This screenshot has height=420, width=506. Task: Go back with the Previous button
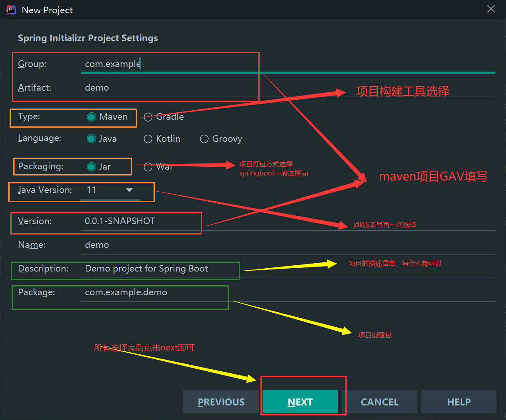point(221,402)
